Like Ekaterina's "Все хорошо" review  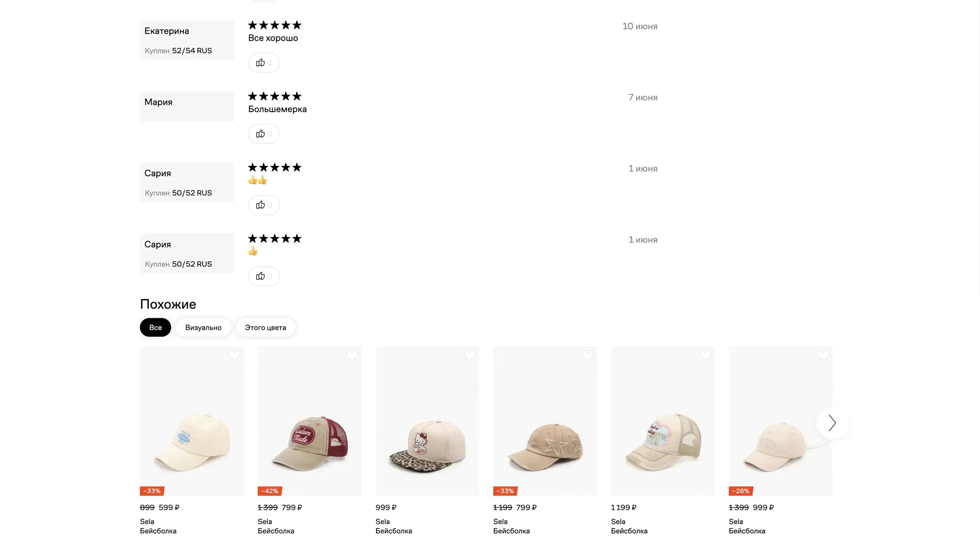click(264, 63)
